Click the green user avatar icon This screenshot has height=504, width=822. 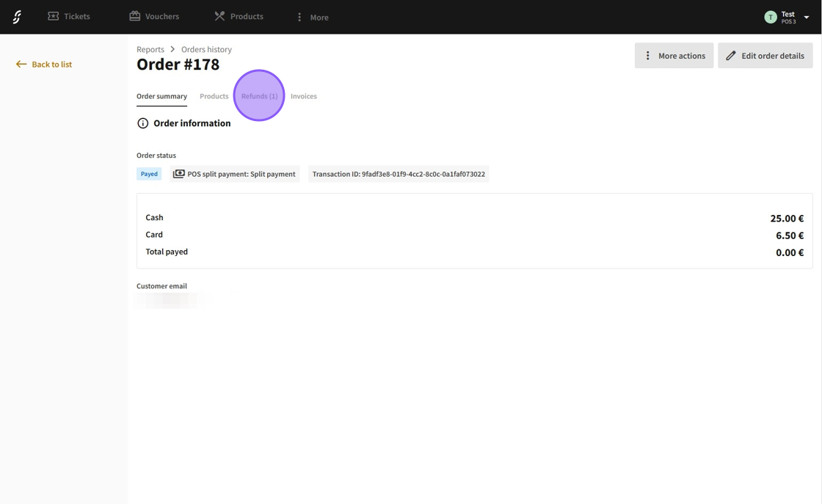(x=771, y=17)
